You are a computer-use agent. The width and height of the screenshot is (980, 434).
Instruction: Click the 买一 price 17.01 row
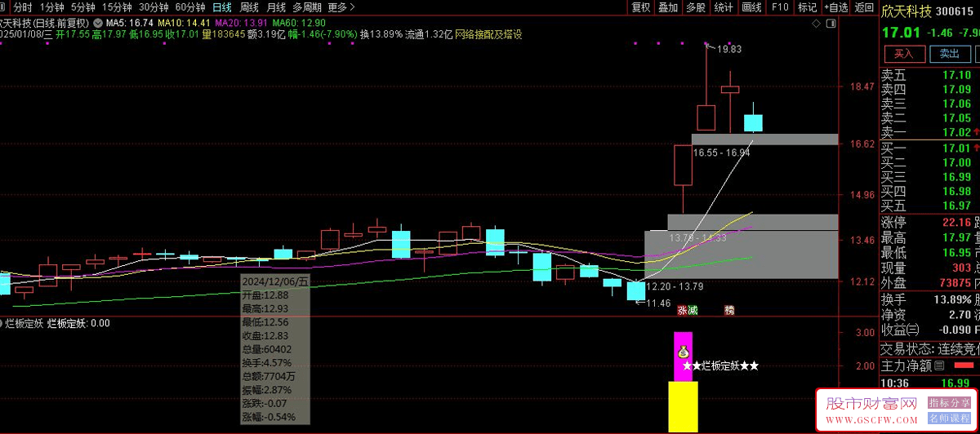point(930,148)
